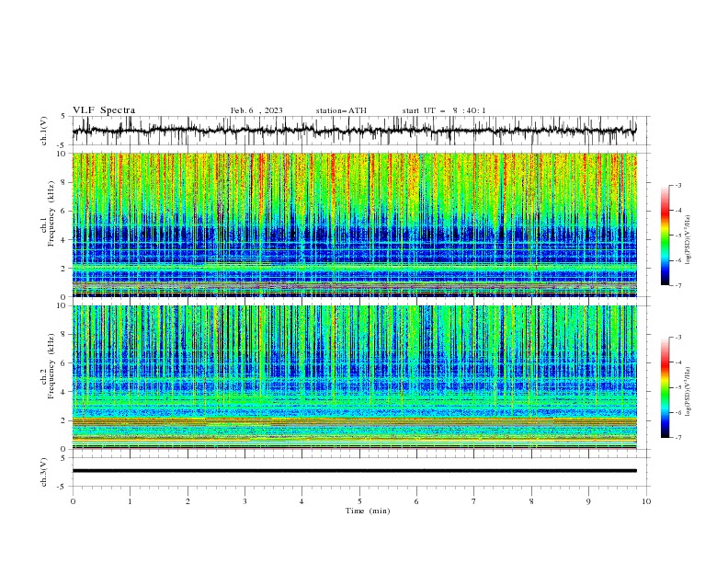Click the upper colorbar 'log(PSD)(V²/Hz)' label

pos(688,240)
